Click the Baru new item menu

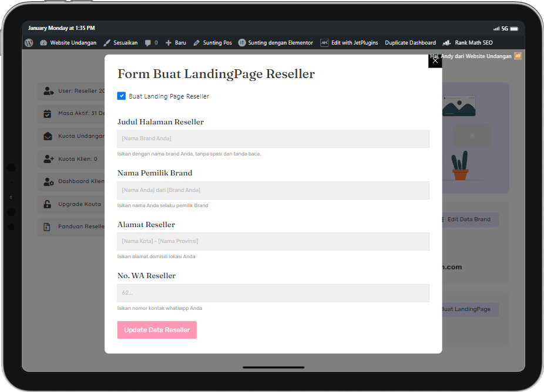pyautogui.click(x=176, y=43)
